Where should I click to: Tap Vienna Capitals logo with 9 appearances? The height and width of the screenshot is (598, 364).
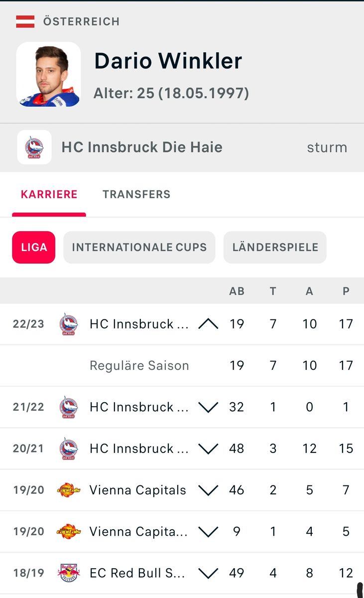(x=69, y=532)
